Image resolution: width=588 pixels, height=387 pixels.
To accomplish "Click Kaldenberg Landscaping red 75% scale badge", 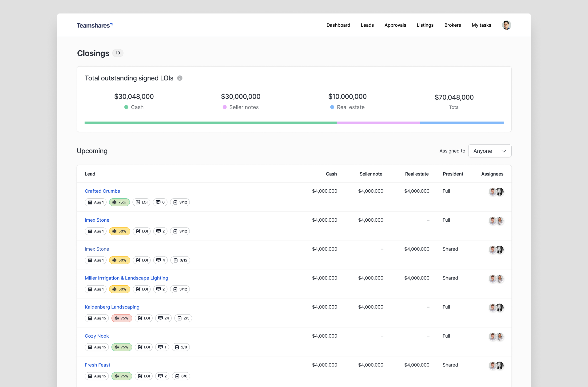I will (x=122, y=318).
